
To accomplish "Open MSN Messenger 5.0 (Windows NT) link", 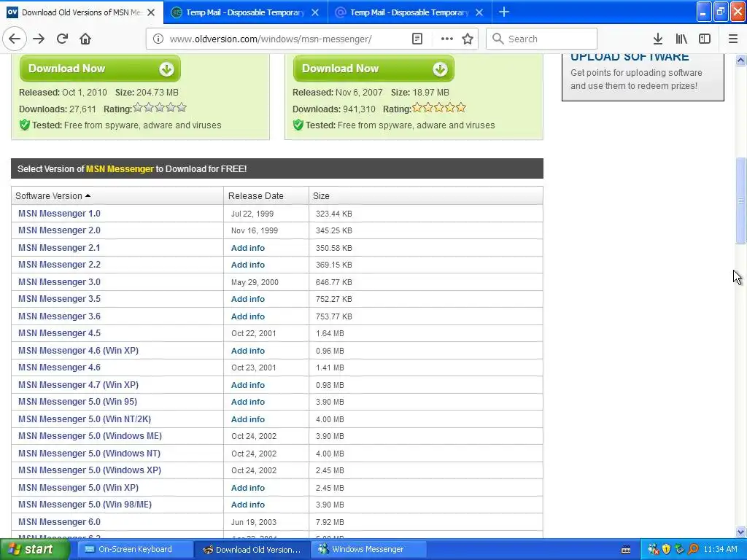I will point(90,454).
